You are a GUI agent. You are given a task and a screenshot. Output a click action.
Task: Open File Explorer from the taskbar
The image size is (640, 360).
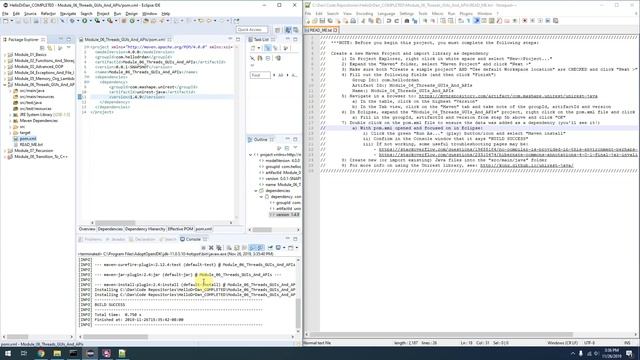point(57,353)
